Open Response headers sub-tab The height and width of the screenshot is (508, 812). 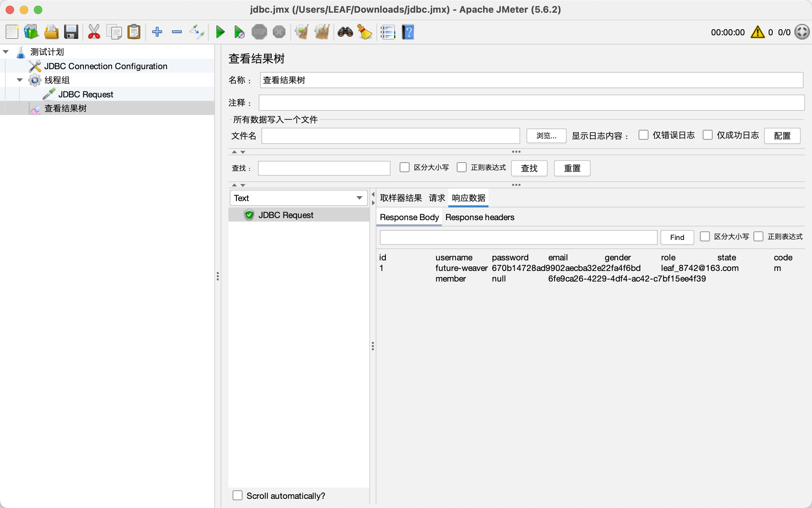click(x=480, y=217)
